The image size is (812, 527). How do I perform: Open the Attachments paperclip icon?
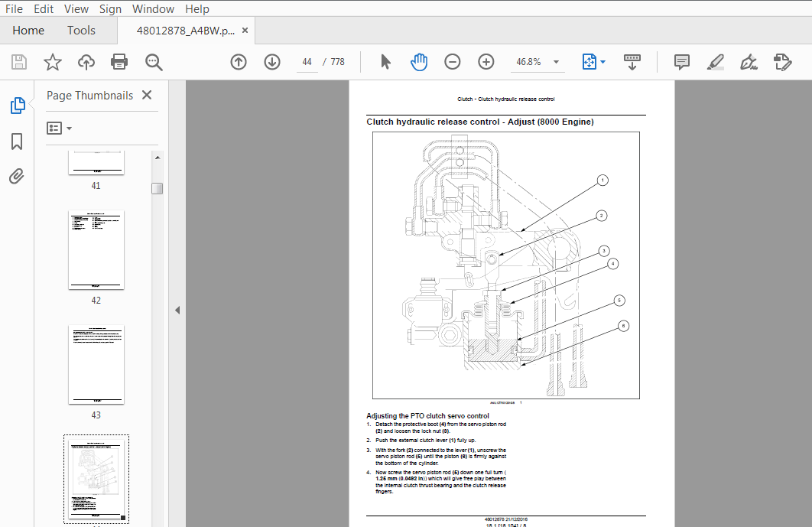(17, 176)
